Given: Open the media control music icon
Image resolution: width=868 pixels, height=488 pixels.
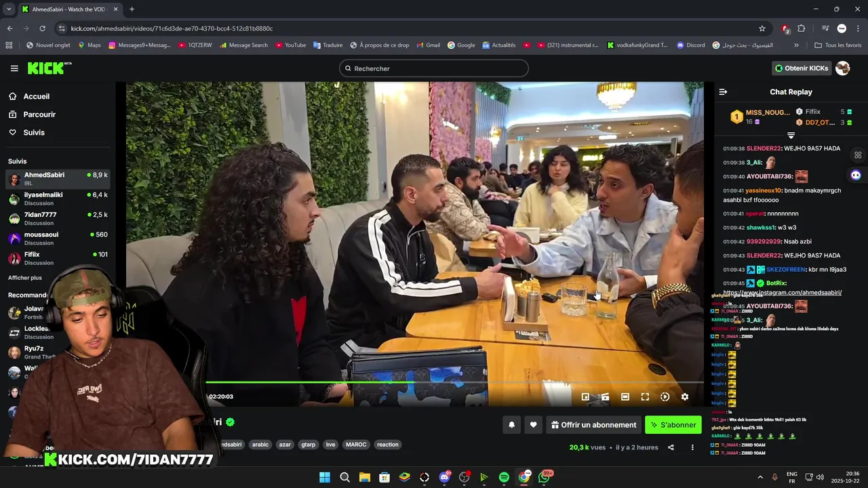Looking at the screenshot, I should pos(825,28).
